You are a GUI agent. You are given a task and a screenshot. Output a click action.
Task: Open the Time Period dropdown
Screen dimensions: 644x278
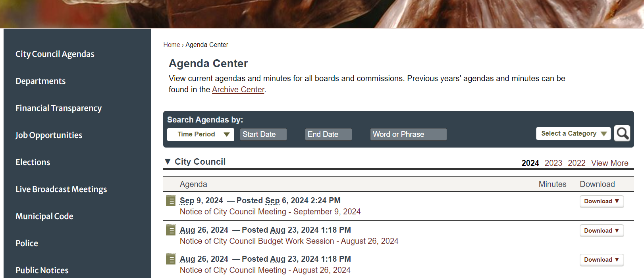click(201, 134)
